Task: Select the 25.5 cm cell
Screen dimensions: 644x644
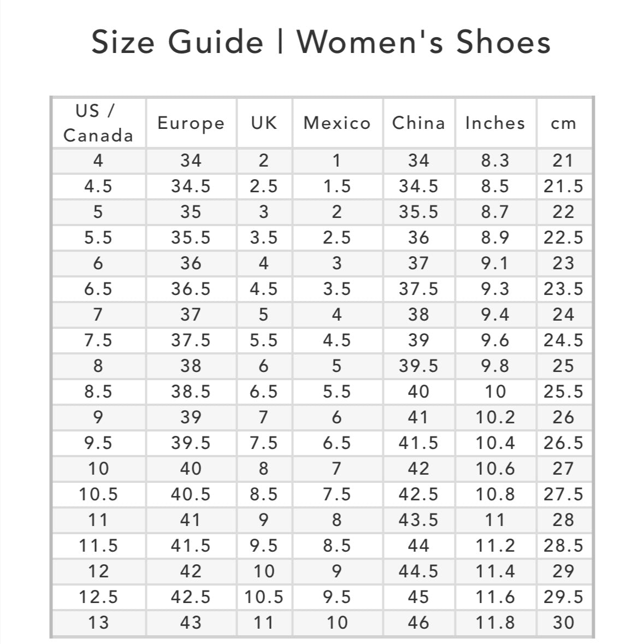Action: (564, 392)
